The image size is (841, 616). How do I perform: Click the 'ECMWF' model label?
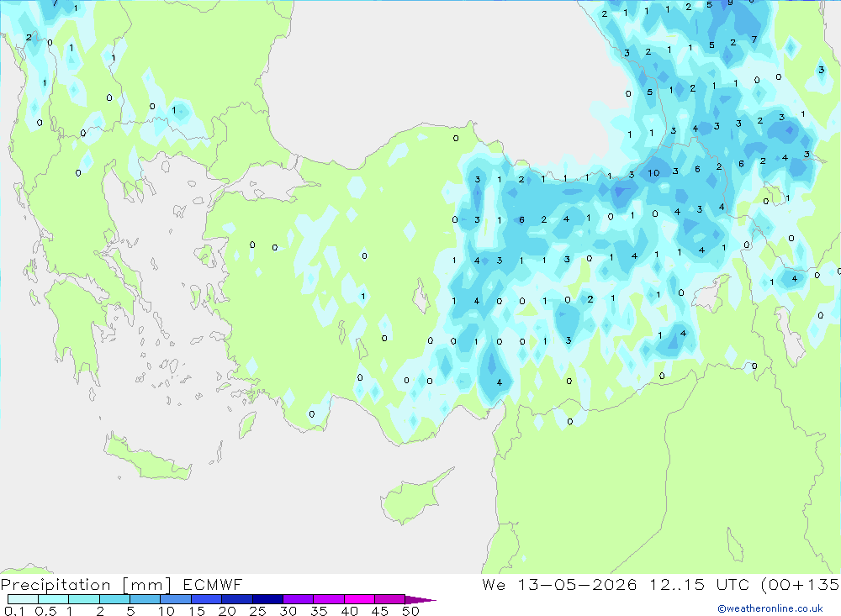(213, 584)
